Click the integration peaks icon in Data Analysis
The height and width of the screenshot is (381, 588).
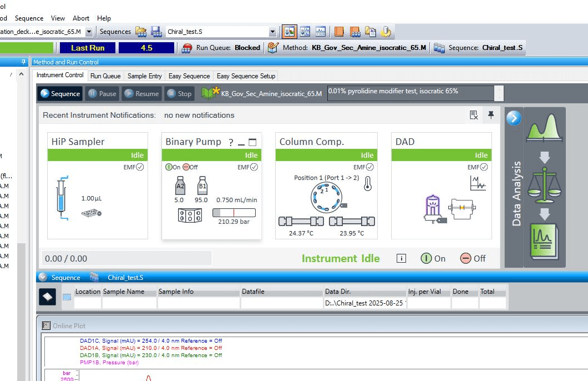pyautogui.click(x=544, y=128)
